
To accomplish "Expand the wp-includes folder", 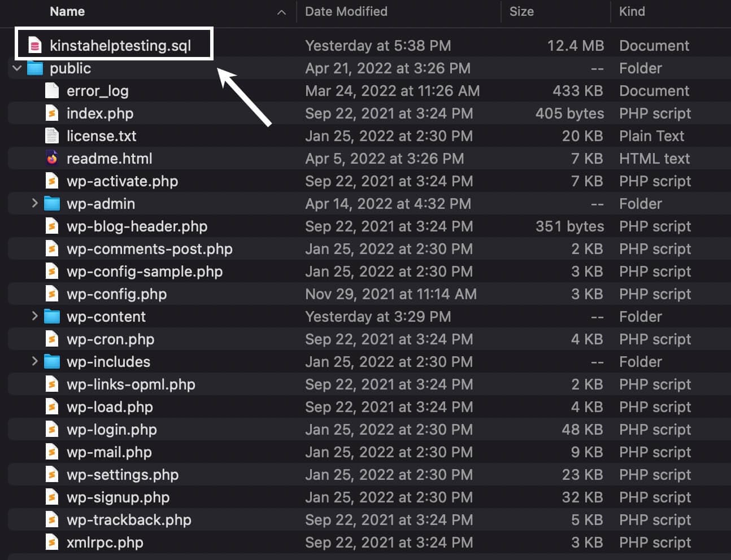I will click(x=34, y=361).
